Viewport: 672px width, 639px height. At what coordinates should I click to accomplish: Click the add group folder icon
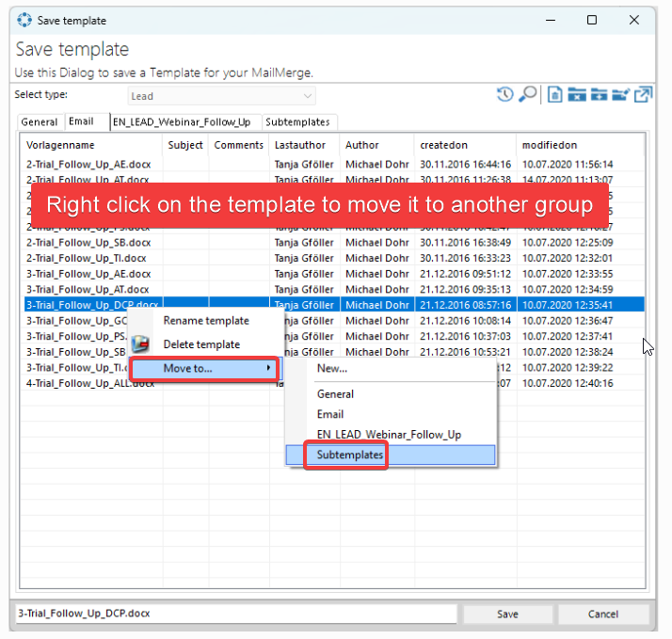tap(599, 94)
